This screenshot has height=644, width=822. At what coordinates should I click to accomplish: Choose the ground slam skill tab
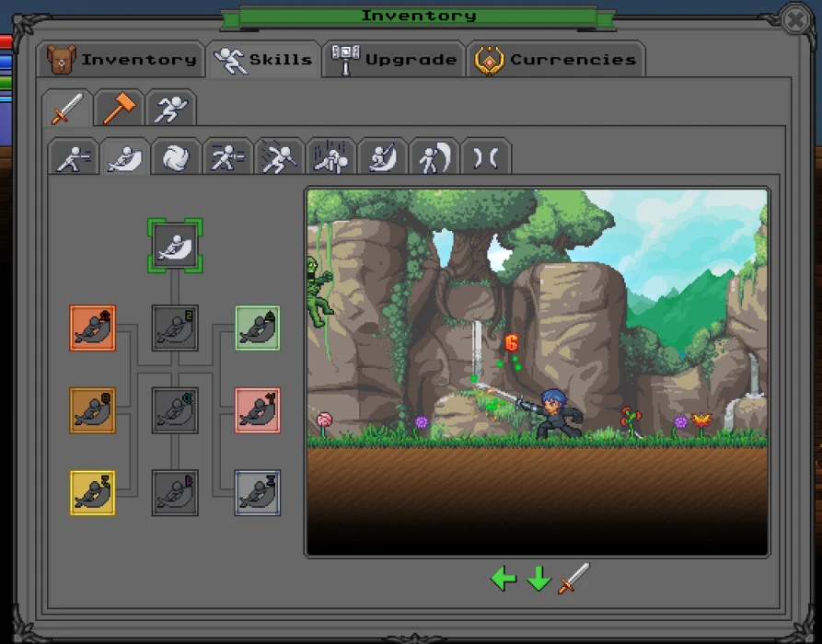click(x=330, y=156)
